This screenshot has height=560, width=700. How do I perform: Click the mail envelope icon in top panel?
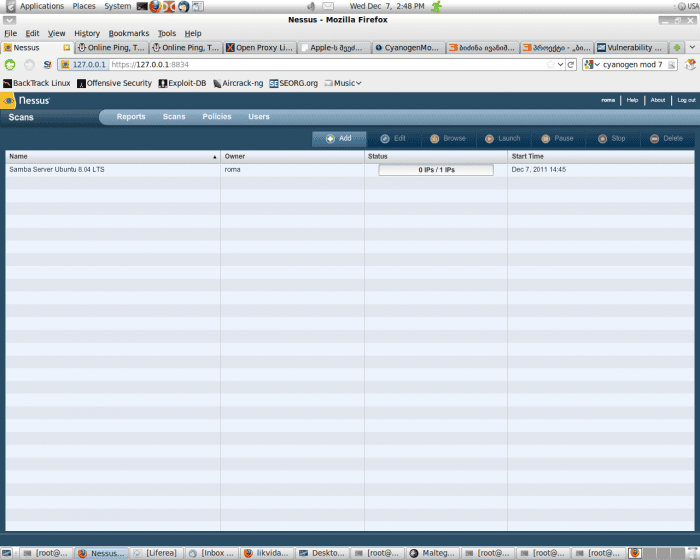(x=328, y=6)
